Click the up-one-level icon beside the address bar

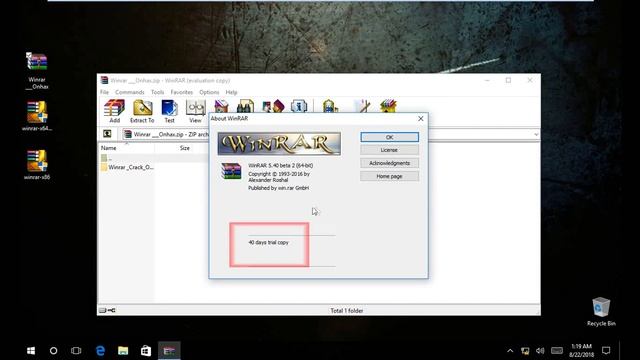(107, 134)
